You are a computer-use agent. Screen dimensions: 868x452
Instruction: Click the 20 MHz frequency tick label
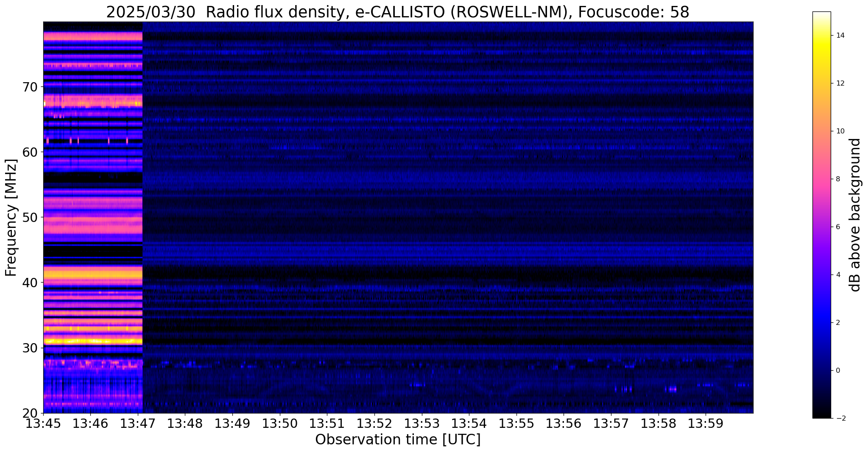(x=30, y=413)
